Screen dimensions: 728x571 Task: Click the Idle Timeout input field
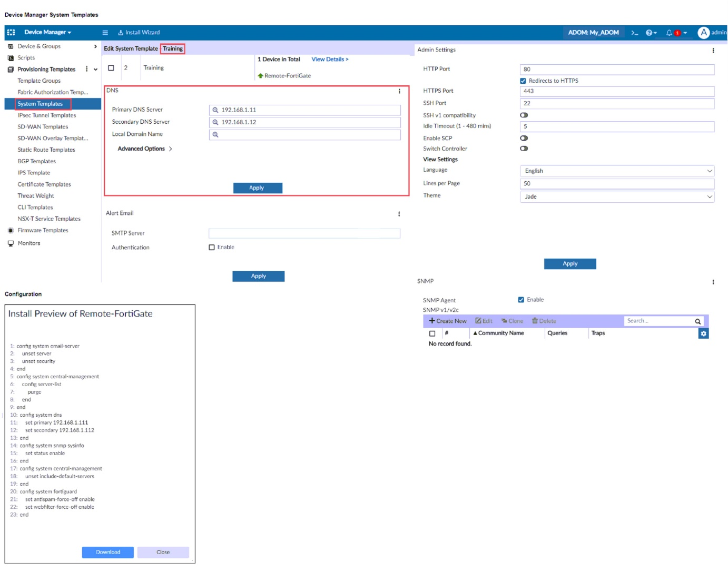pyautogui.click(x=617, y=126)
